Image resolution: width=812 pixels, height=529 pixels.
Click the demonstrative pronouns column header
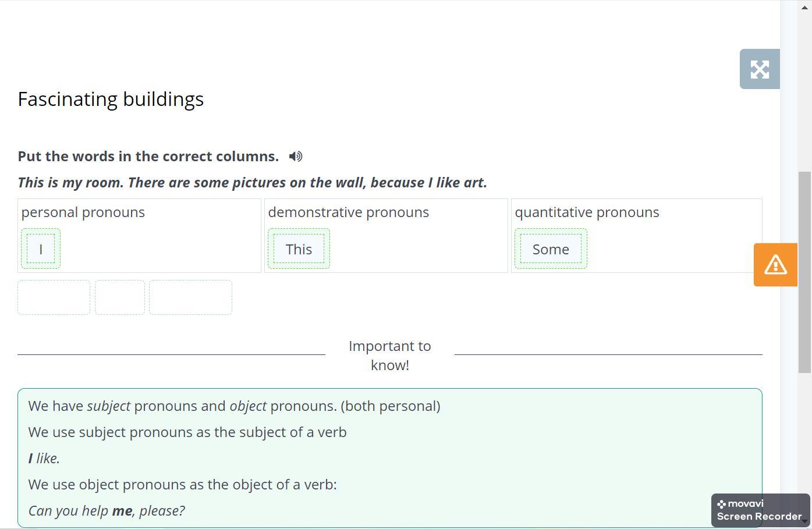[x=348, y=212]
